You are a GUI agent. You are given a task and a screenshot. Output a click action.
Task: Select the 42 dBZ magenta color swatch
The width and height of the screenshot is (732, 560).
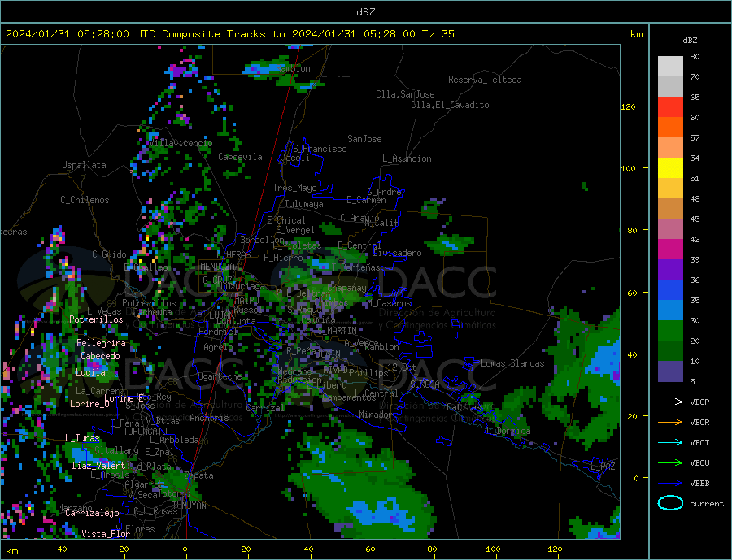[x=670, y=250]
